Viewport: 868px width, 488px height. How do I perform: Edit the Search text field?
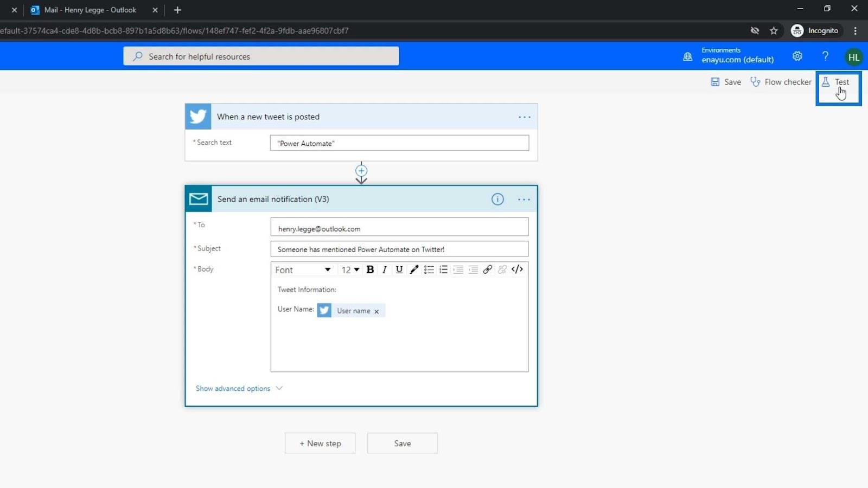click(399, 143)
